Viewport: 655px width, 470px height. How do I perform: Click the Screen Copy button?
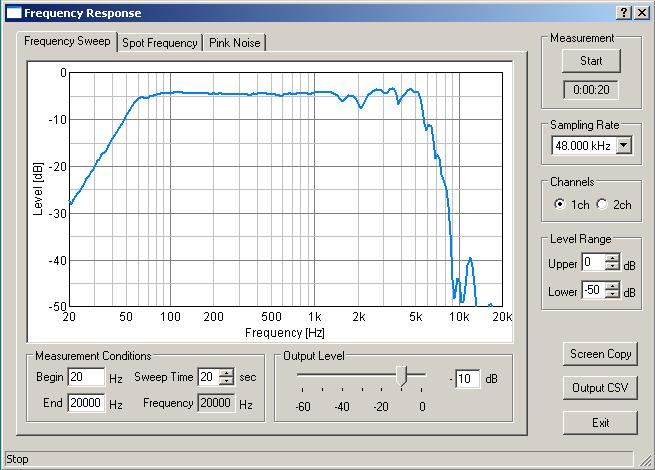[600, 354]
